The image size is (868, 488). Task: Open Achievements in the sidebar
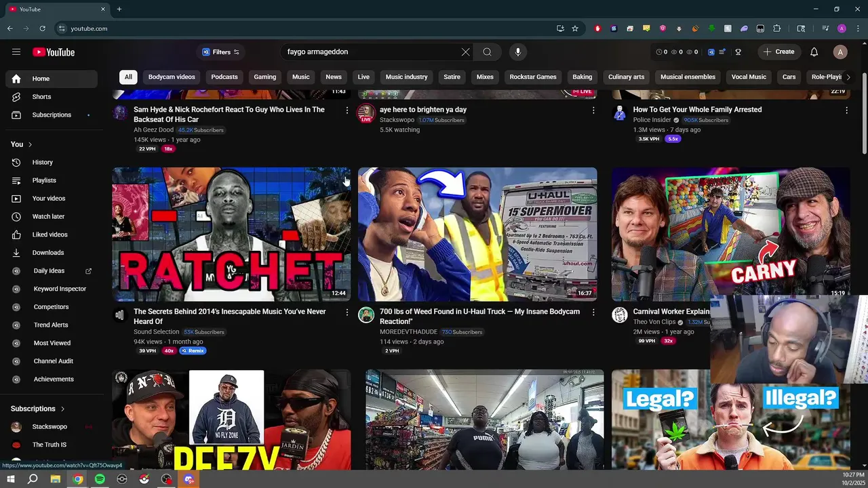(x=52, y=380)
